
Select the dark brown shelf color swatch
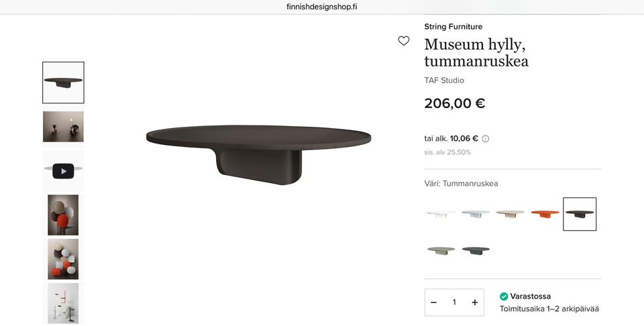pyautogui.click(x=580, y=214)
